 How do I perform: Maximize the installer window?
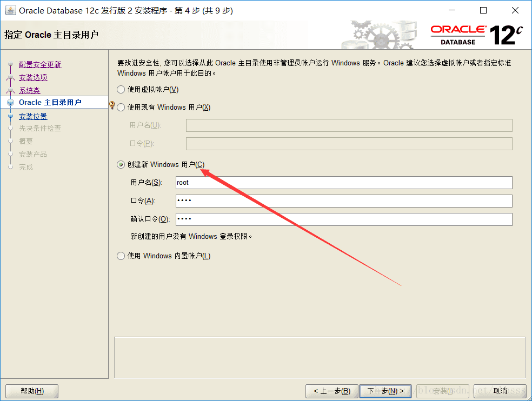pyautogui.click(x=483, y=10)
